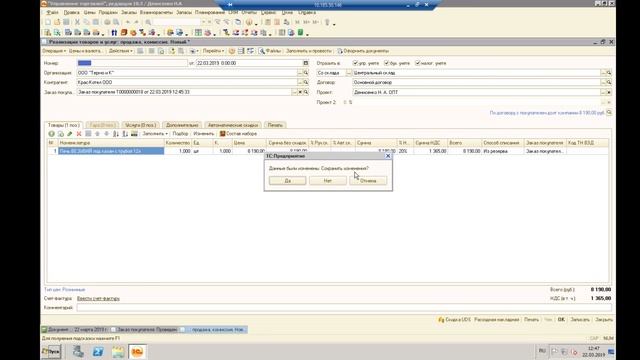Click Отмена in the save changes dialog
Viewport: 640px width, 360px height.
click(x=368, y=180)
